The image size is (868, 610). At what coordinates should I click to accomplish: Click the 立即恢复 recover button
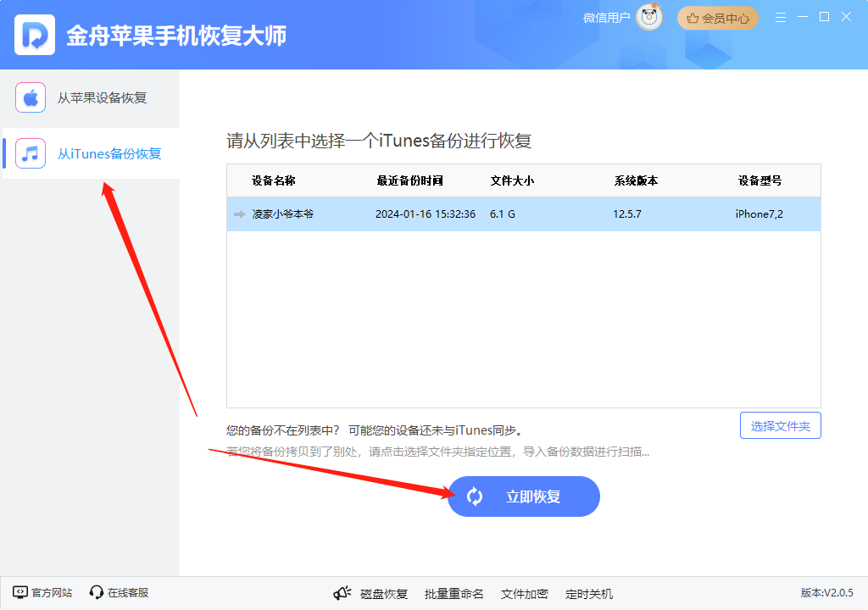pos(523,497)
